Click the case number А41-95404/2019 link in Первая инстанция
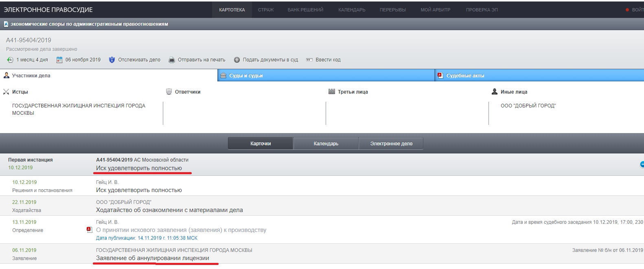Viewport: 644px width, 269px height. (114, 160)
